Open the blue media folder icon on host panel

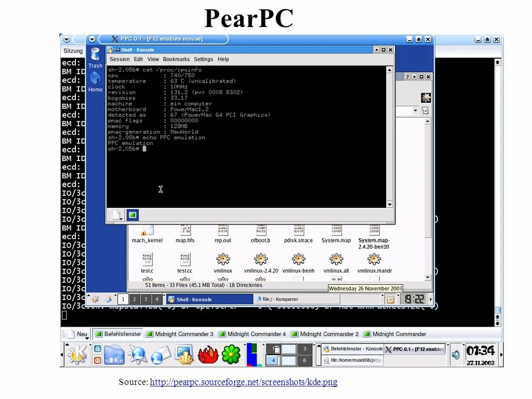(x=114, y=355)
